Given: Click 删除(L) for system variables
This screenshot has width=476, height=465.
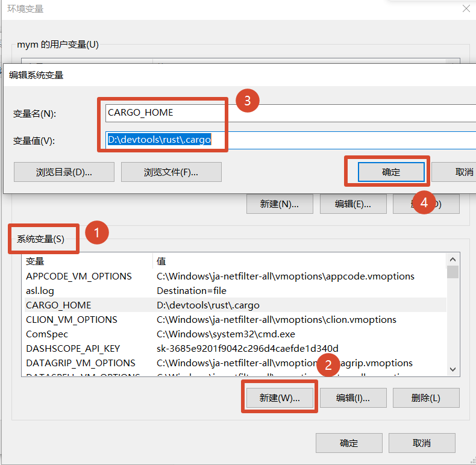Looking at the screenshot, I should pos(426,398).
